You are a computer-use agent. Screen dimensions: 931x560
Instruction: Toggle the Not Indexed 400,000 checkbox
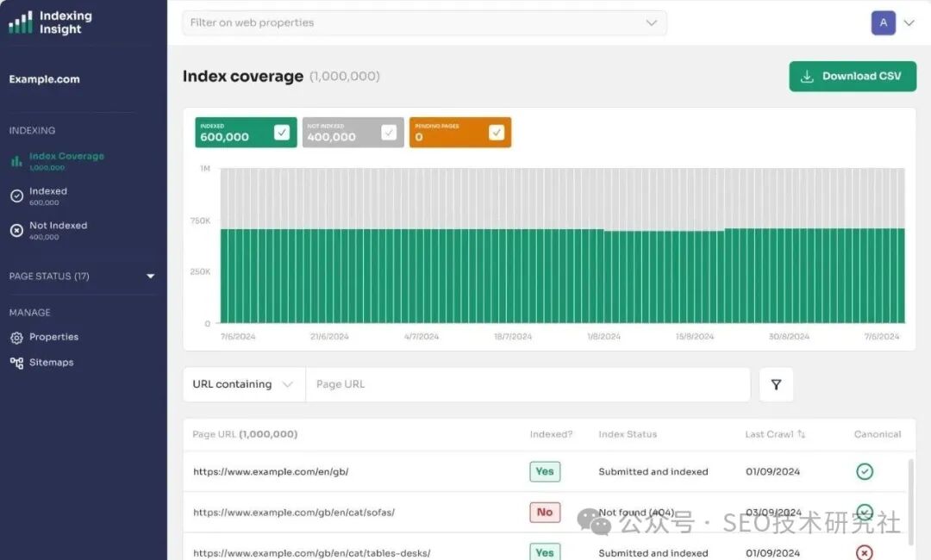tap(389, 133)
